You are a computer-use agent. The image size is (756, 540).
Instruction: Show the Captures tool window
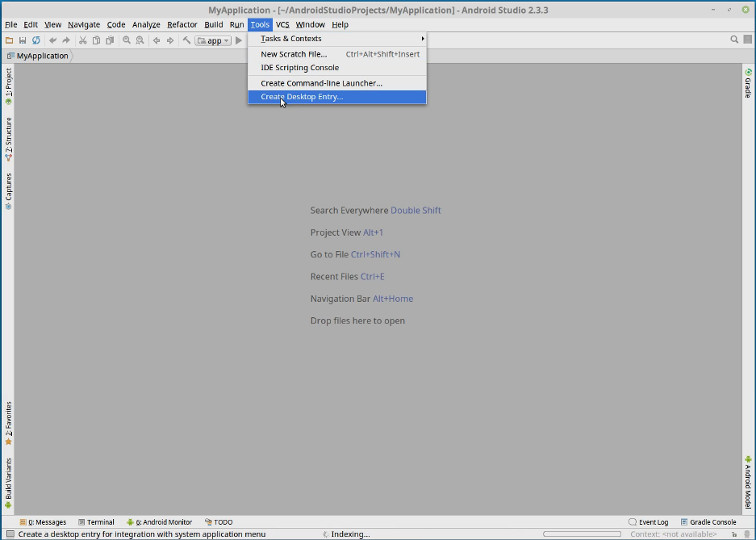tap(8, 191)
